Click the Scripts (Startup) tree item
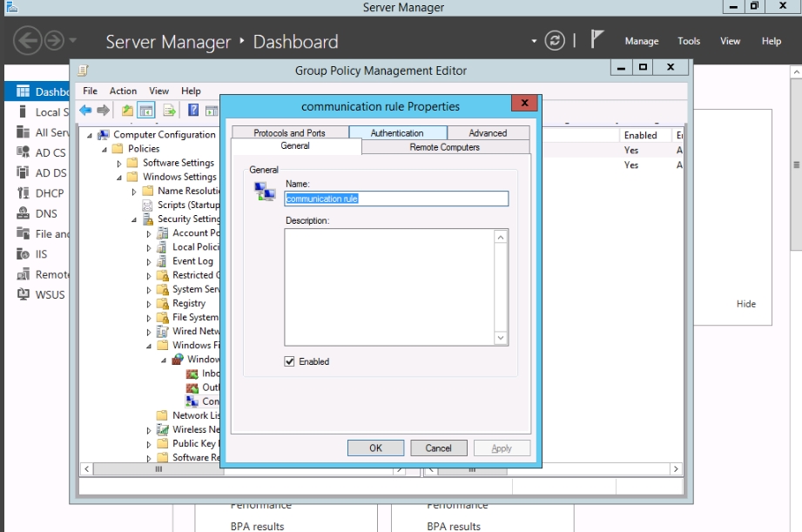802x532 pixels. (x=188, y=205)
